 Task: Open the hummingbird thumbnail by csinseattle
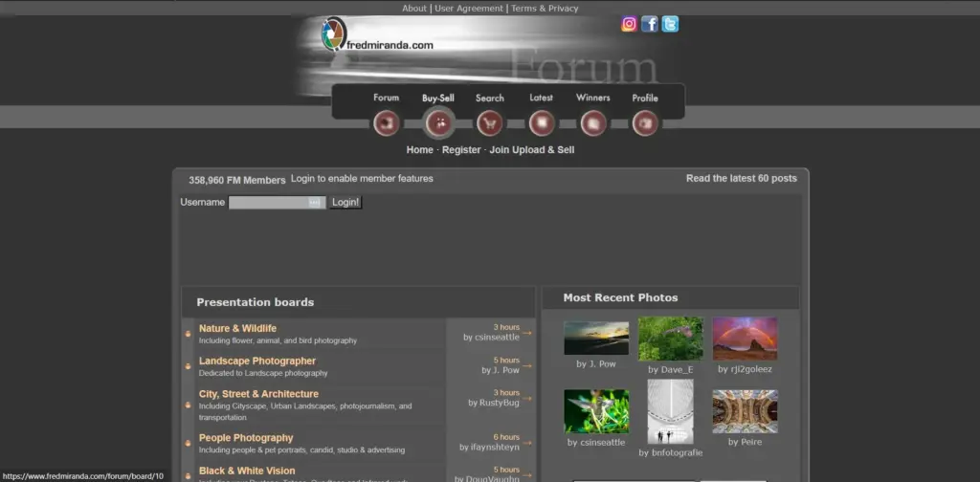(596, 411)
